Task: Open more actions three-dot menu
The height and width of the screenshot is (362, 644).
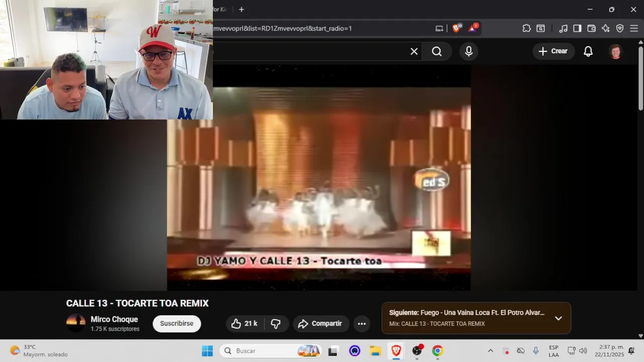Action: pyautogui.click(x=362, y=323)
